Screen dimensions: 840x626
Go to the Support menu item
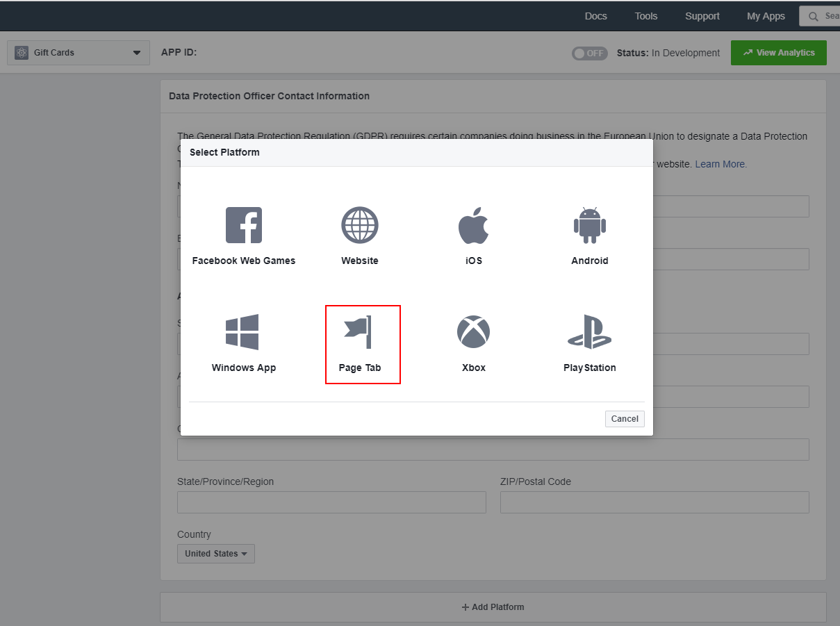point(702,16)
